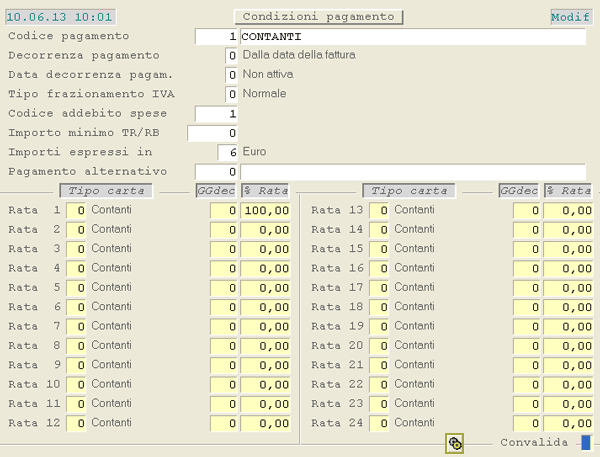Click the right Tipo carta column header

tap(408, 191)
